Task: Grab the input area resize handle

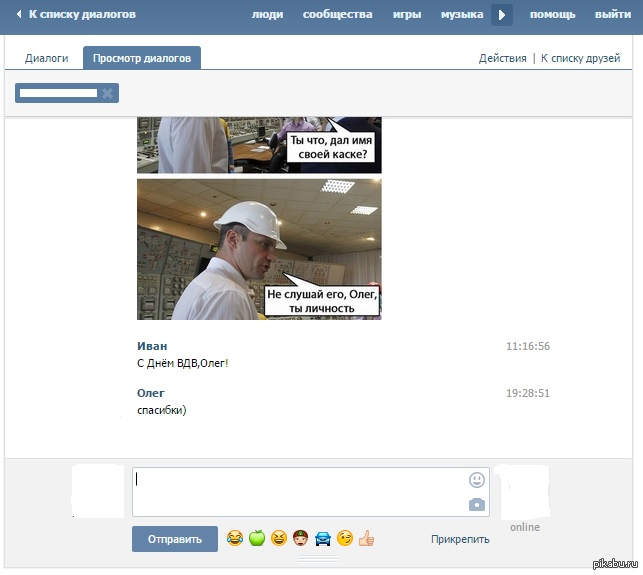Action: point(318,559)
